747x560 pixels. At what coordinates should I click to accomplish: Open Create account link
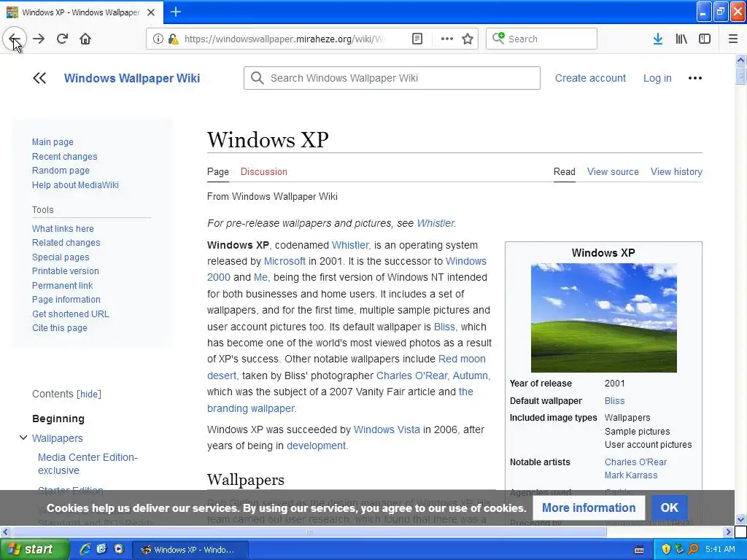[590, 78]
